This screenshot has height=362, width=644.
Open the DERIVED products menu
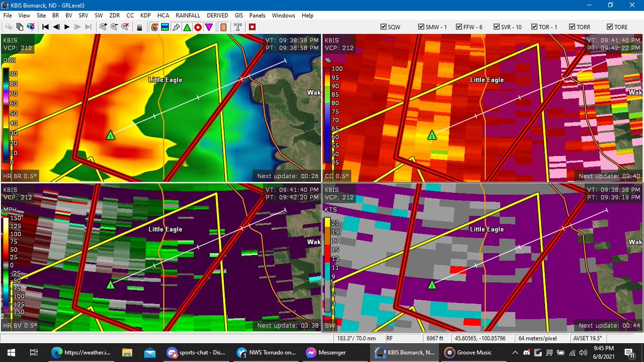[x=217, y=16]
